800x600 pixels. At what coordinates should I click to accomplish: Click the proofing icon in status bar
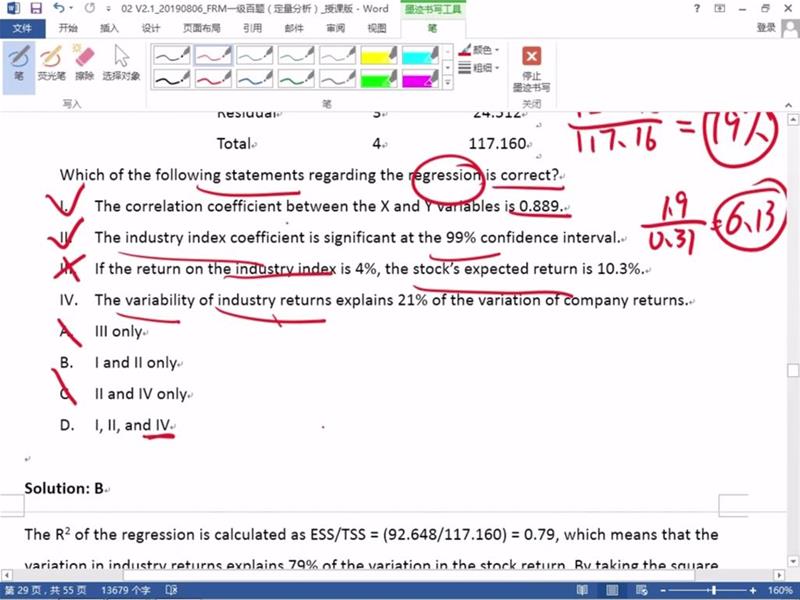[x=171, y=590]
